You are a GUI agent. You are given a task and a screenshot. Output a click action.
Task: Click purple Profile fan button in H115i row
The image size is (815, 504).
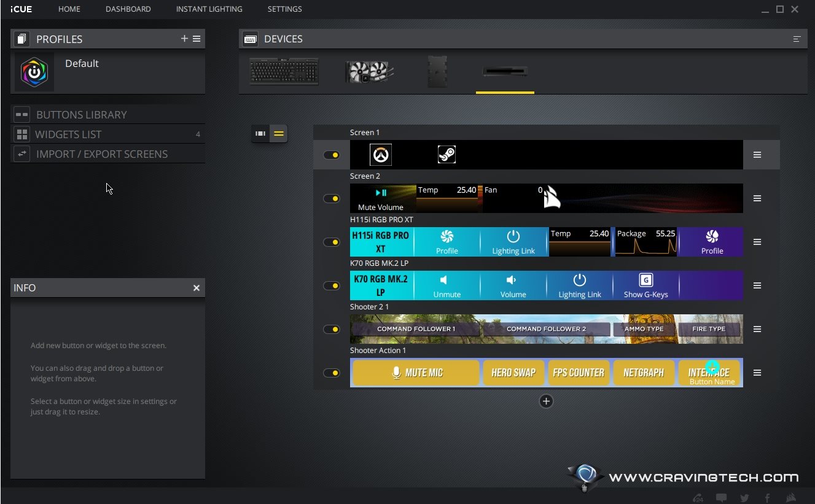(712, 242)
